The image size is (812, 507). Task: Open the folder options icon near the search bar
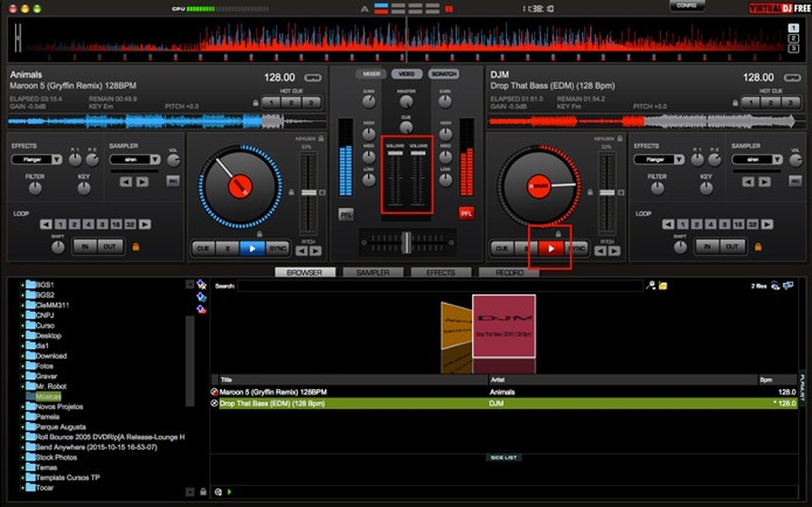tap(663, 283)
